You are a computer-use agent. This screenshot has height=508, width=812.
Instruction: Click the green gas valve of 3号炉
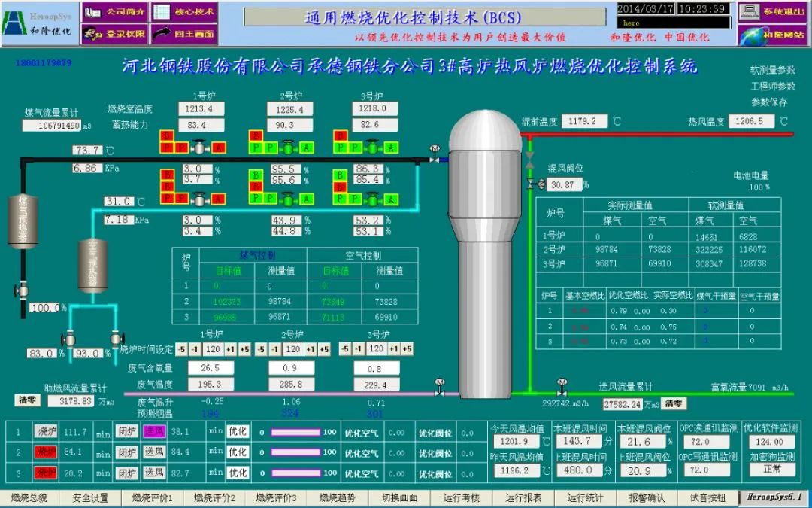coord(372,148)
